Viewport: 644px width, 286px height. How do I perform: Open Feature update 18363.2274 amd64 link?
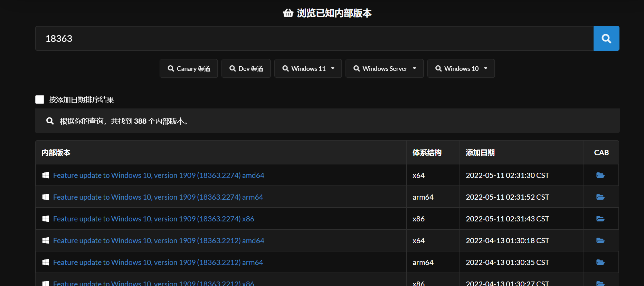159,175
